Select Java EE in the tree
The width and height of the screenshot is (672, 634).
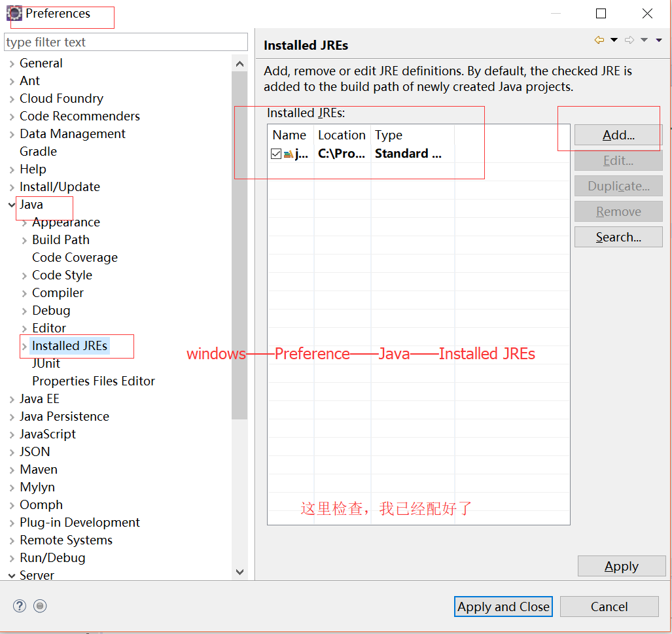click(x=39, y=398)
